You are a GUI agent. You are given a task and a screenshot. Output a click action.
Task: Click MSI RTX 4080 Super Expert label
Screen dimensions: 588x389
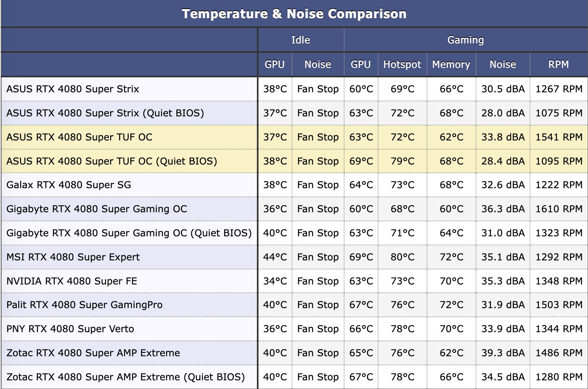(73, 257)
